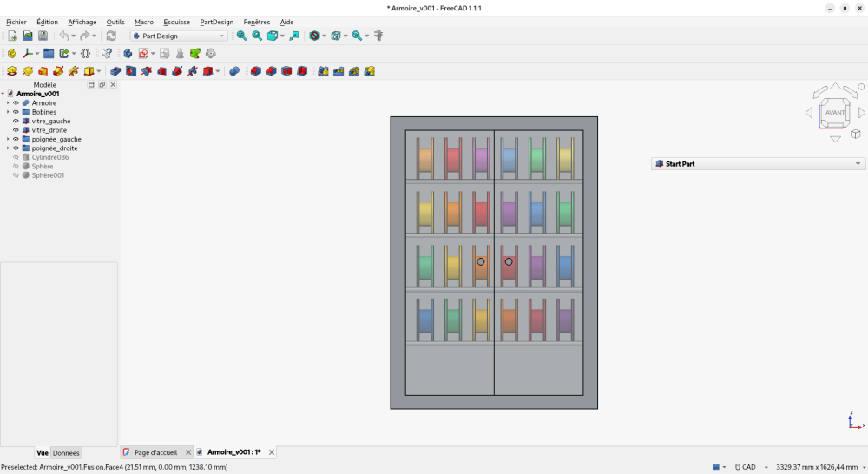Create new document icon

[x=12, y=36]
